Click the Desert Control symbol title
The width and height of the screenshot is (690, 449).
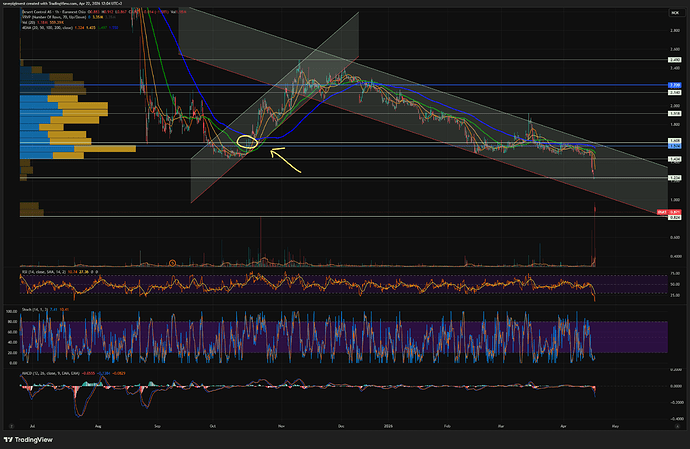click(x=54, y=12)
